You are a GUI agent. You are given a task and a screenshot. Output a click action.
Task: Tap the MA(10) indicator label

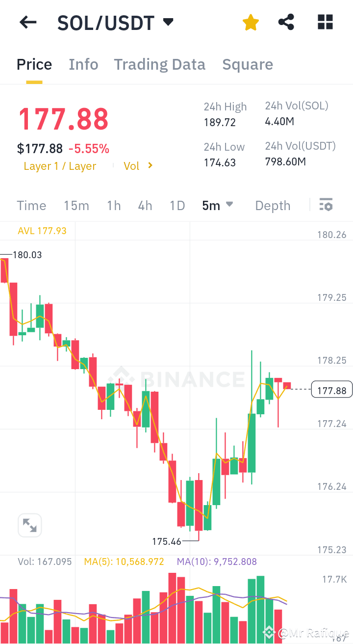click(x=217, y=561)
